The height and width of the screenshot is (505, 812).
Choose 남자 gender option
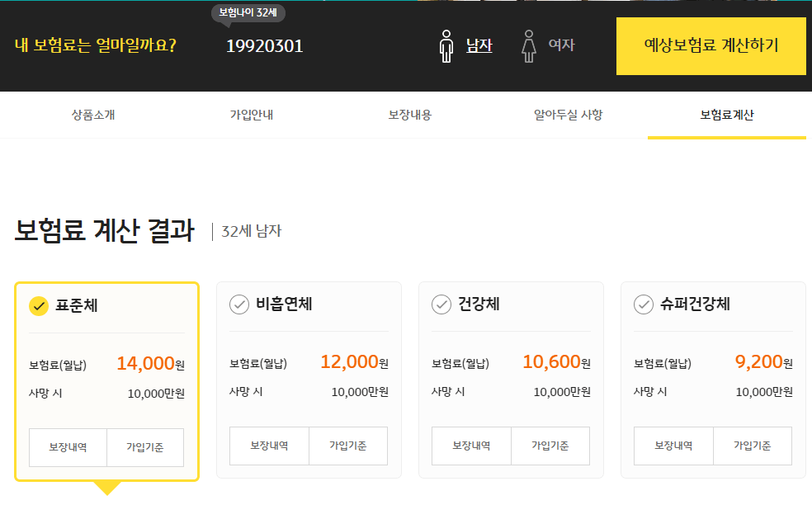[x=479, y=45]
